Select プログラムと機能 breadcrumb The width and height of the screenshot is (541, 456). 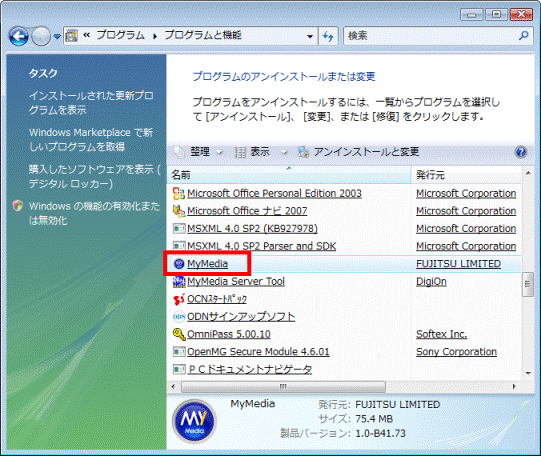pyautogui.click(x=203, y=35)
